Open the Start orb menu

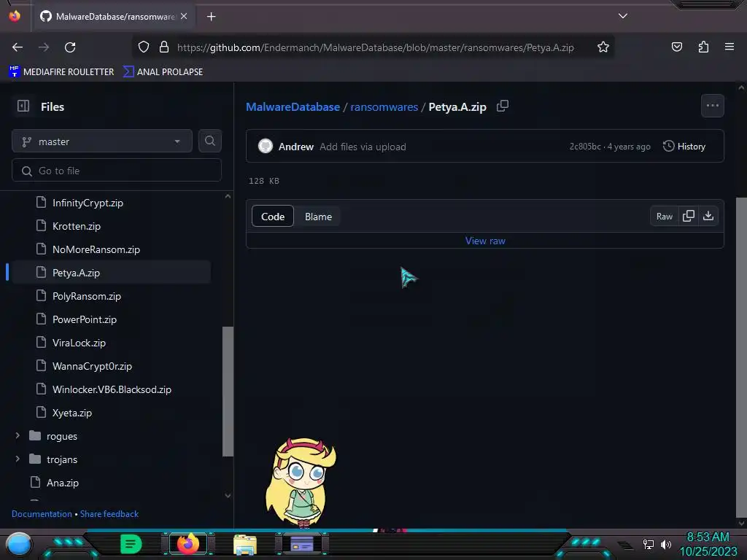[x=19, y=544]
